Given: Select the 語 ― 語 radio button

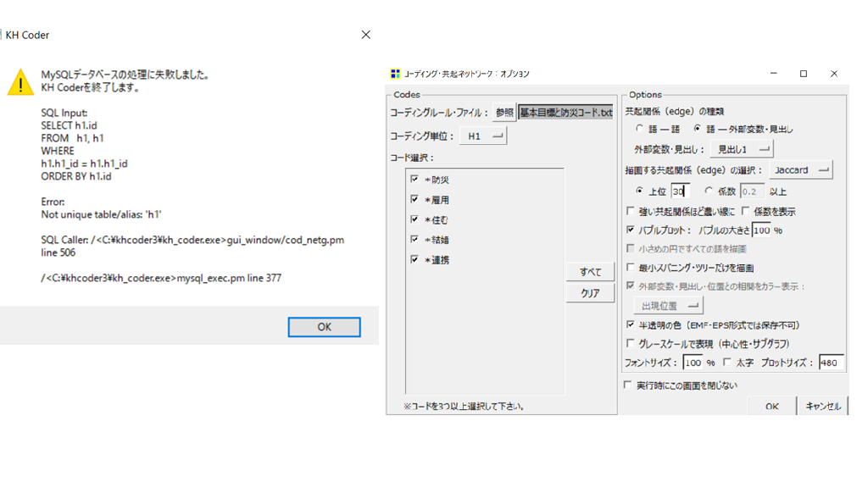Looking at the screenshot, I should coord(639,129).
